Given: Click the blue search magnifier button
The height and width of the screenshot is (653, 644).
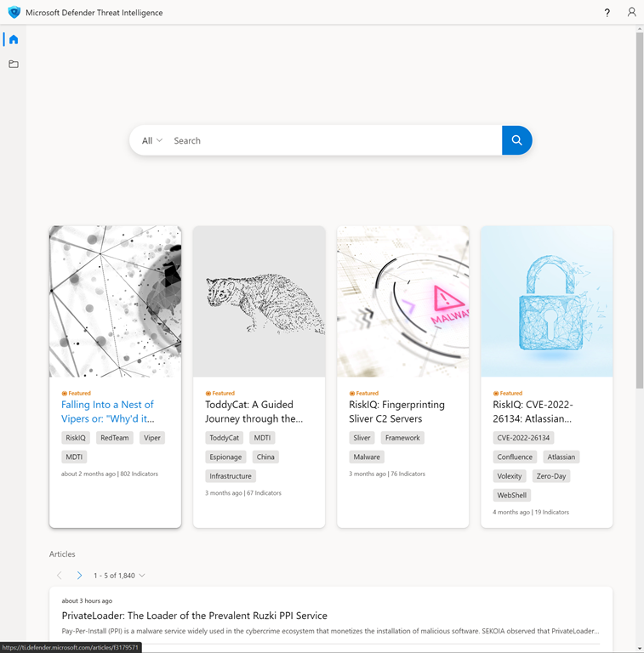Looking at the screenshot, I should [516, 140].
